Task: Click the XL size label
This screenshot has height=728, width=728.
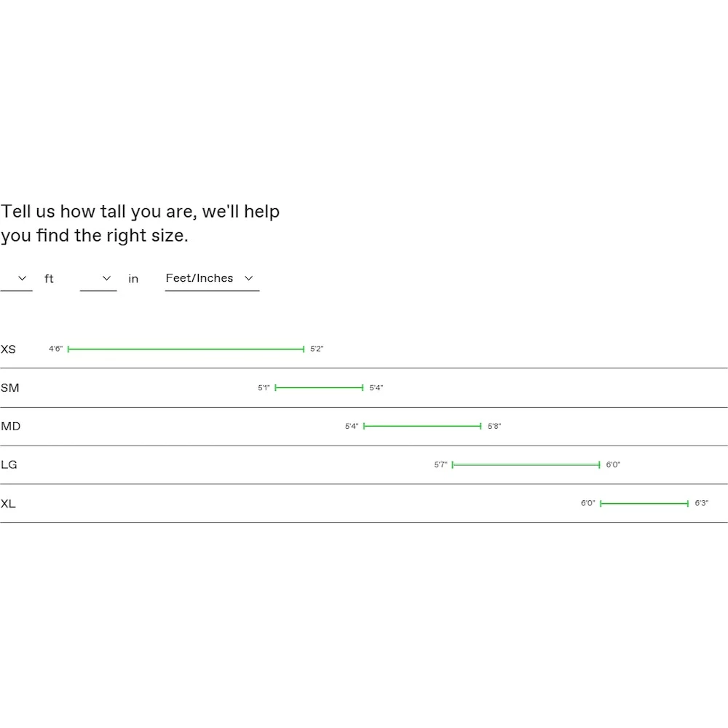Action: (8, 504)
